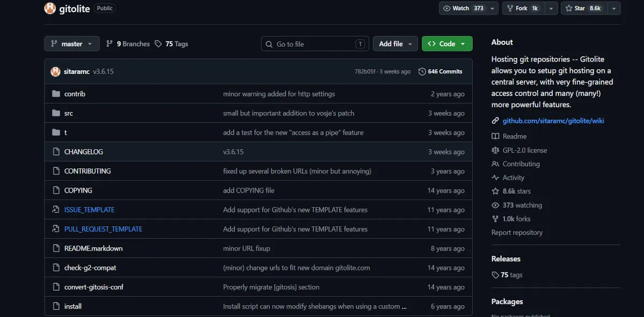Expand the Add file dropdown
The height and width of the screenshot is (317, 644).
point(396,44)
